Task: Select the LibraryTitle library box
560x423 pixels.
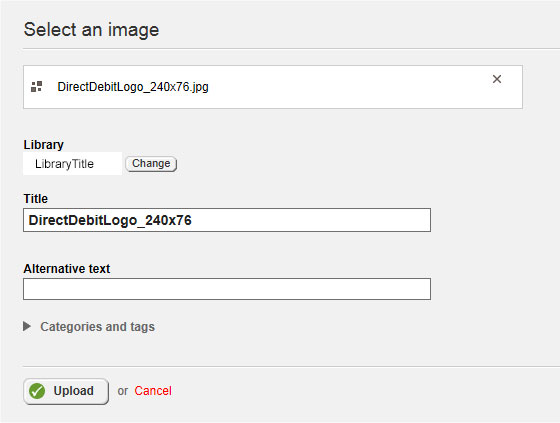Action: point(72,164)
